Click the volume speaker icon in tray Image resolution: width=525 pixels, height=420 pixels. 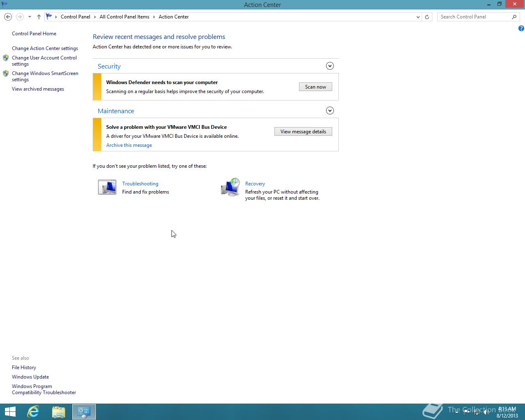coord(487,412)
